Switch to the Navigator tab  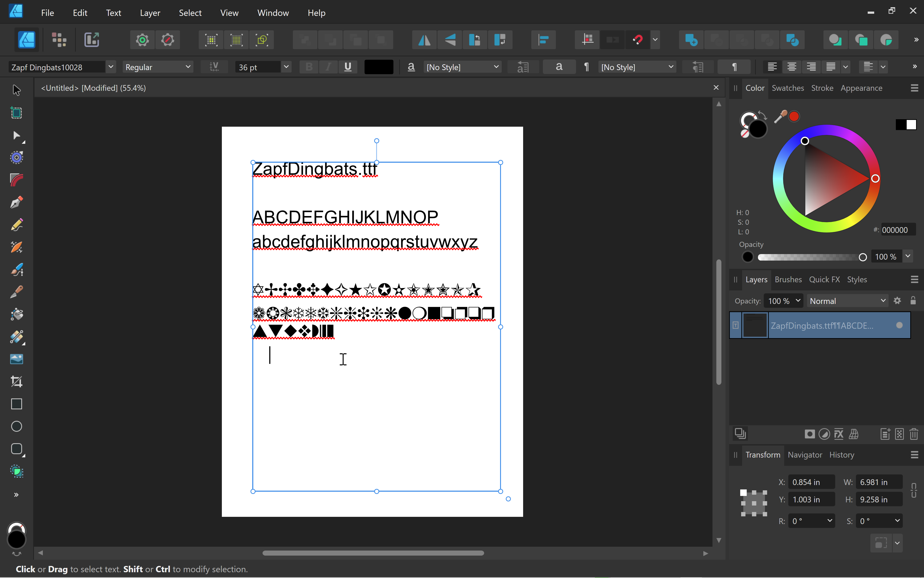[x=805, y=455]
